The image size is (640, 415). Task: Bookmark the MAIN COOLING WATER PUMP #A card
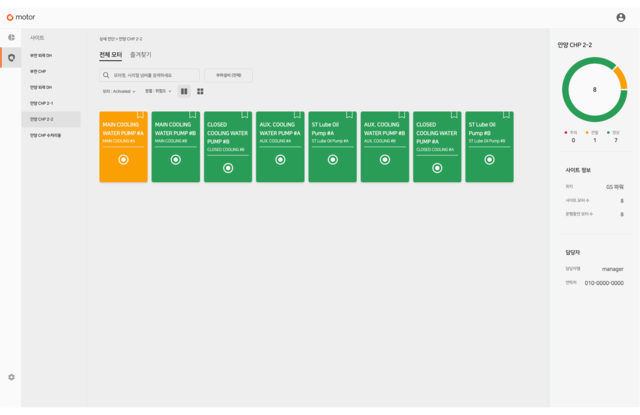click(140, 115)
